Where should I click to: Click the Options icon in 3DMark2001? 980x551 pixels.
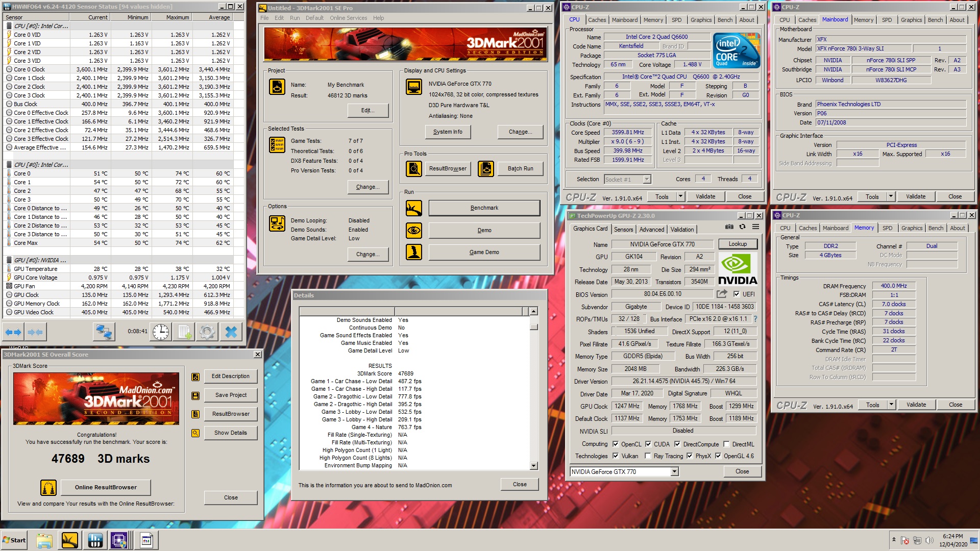click(277, 223)
